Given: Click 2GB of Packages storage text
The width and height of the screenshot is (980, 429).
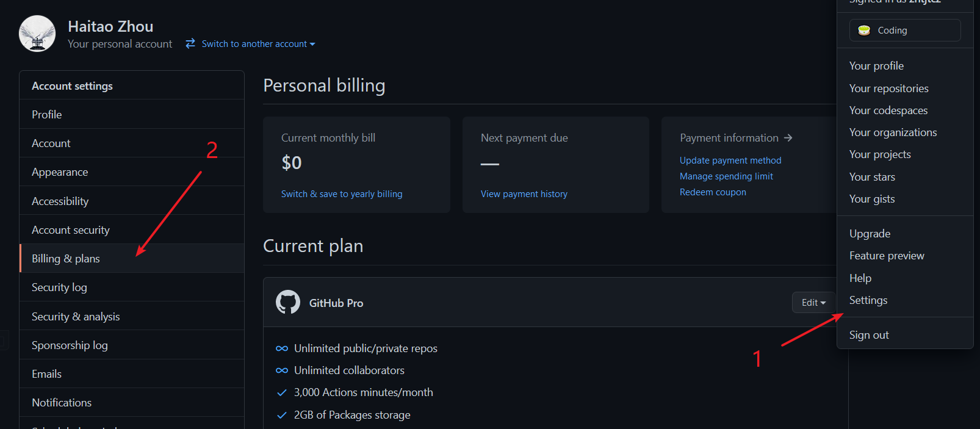Looking at the screenshot, I should [352, 415].
